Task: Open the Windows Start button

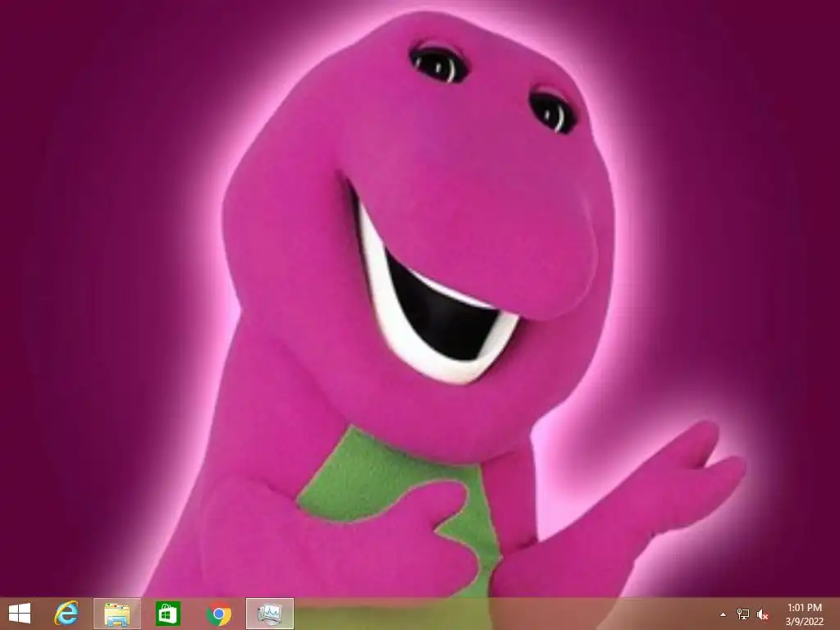Action: pos(20,614)
